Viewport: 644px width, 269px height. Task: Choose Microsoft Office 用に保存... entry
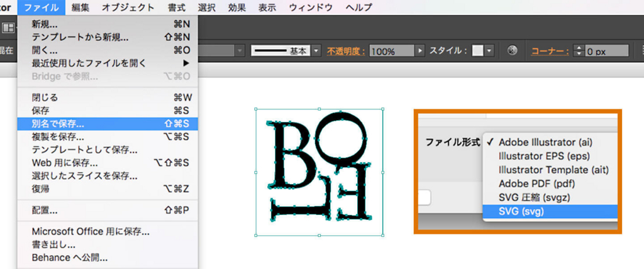(x=108, y=232)
